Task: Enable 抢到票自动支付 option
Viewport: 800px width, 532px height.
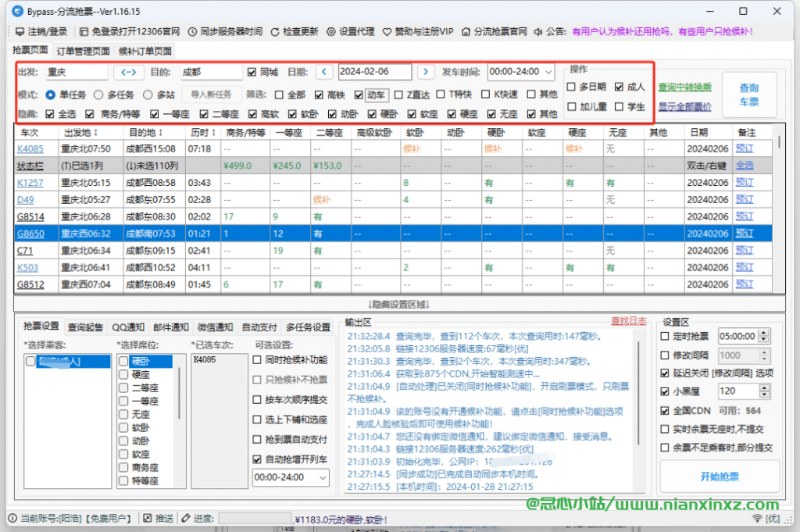Action: pos(257,439)
